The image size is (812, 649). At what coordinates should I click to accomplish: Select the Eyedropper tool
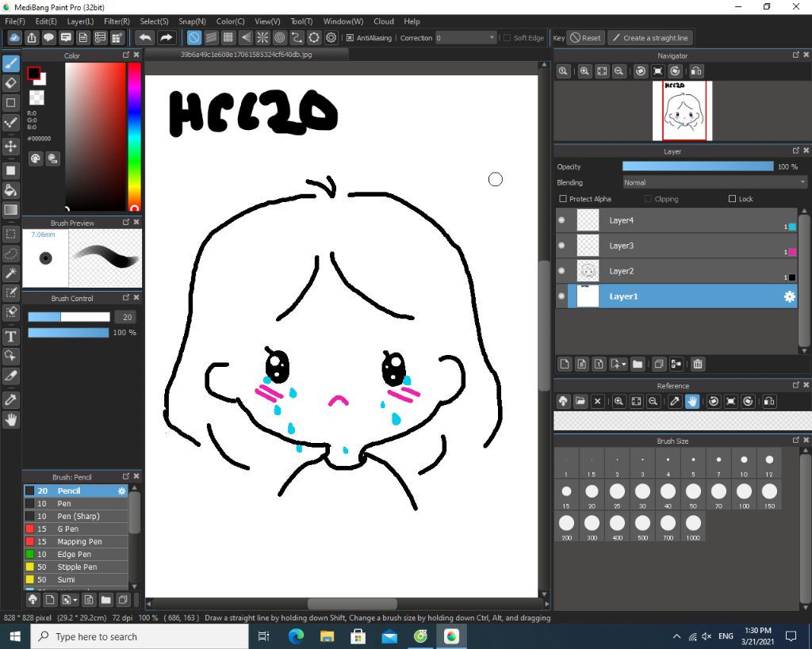pos(11,399)
